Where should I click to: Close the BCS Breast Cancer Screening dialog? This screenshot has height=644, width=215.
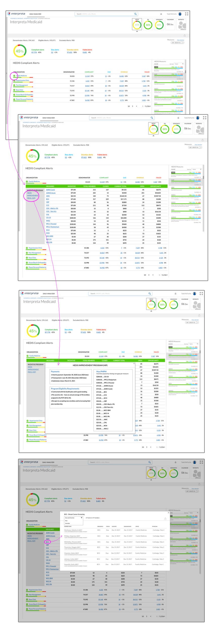pyautogui.click(x=169, y=512)
